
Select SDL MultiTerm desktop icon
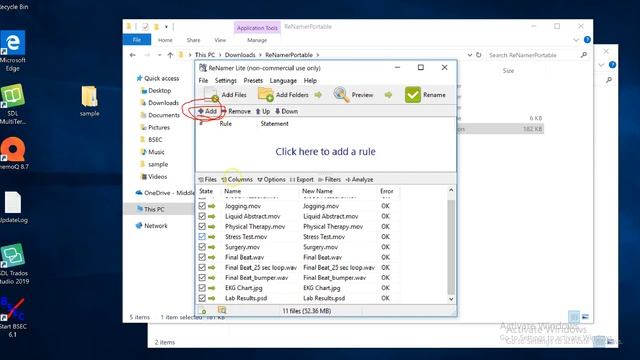coord(13,104)
